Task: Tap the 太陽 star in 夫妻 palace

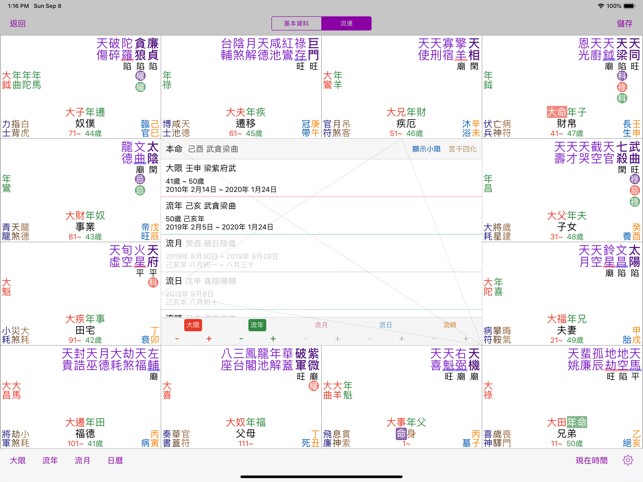Action: [x=634, y=256]
